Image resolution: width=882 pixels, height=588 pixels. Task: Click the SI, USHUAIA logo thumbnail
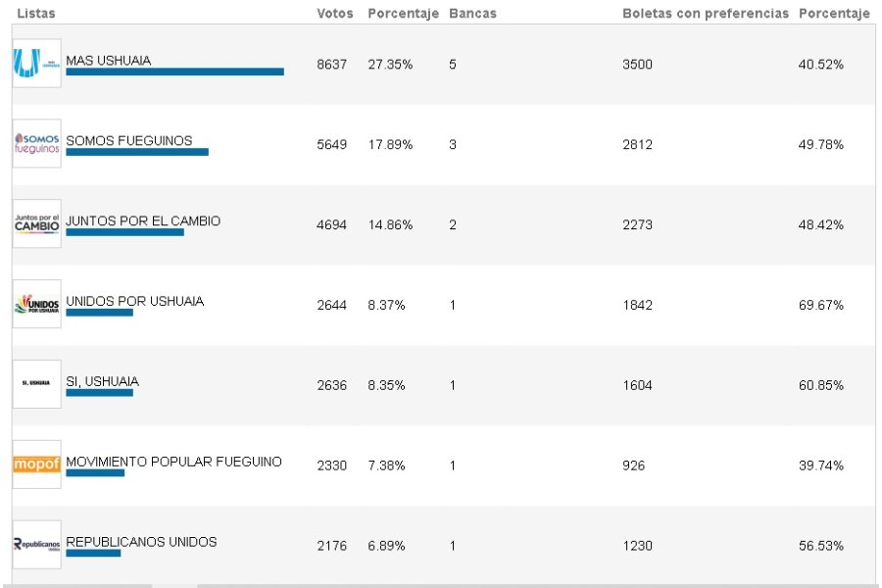[x=36, y=384]
